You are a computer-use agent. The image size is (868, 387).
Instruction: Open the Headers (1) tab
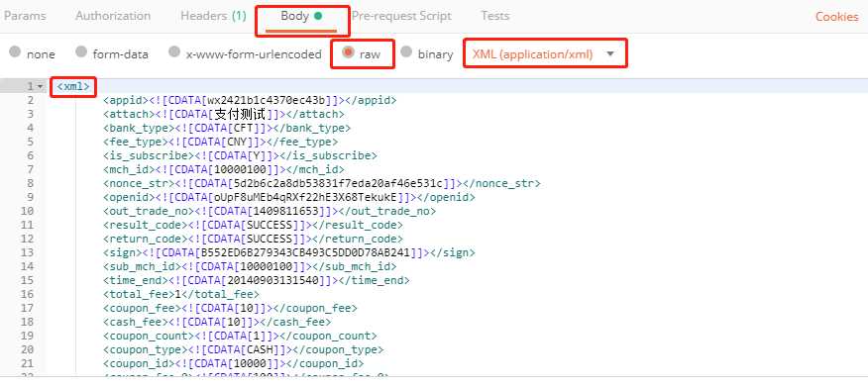pyautogui.click(x=213, y=16)
